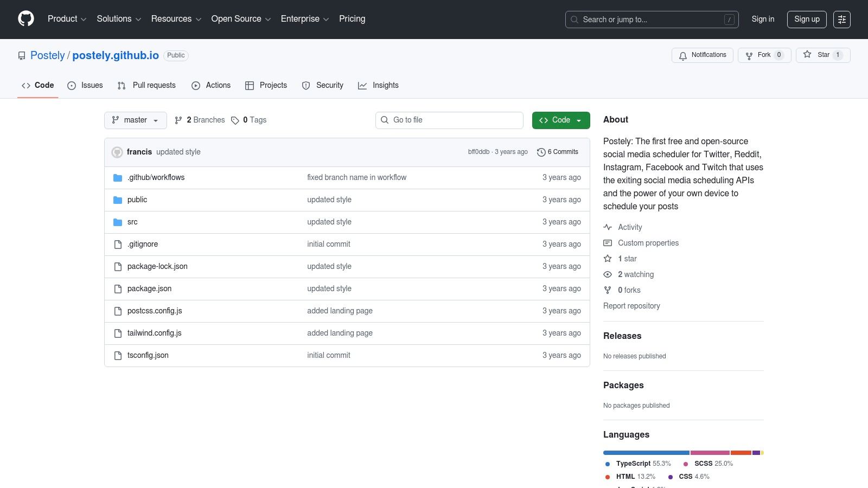868x488 pixels.
Task: Open the master branch selector dropdown
Action: tap(136, 120)
